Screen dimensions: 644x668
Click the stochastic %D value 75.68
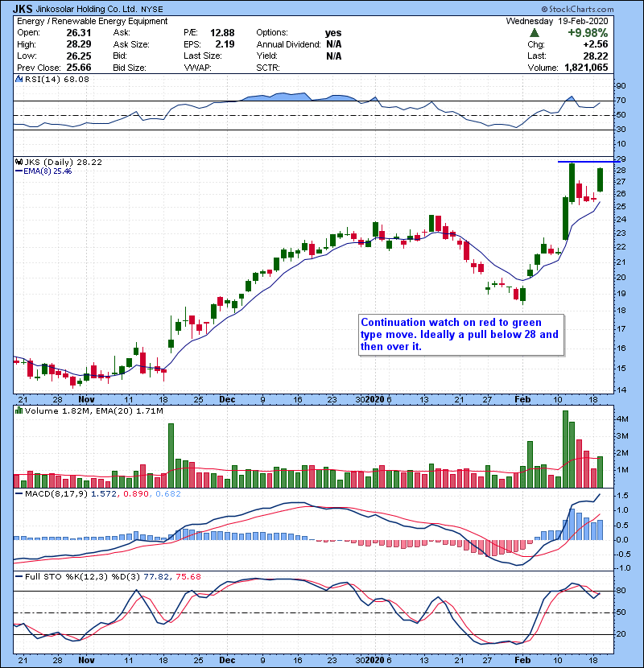click(188, 576)
